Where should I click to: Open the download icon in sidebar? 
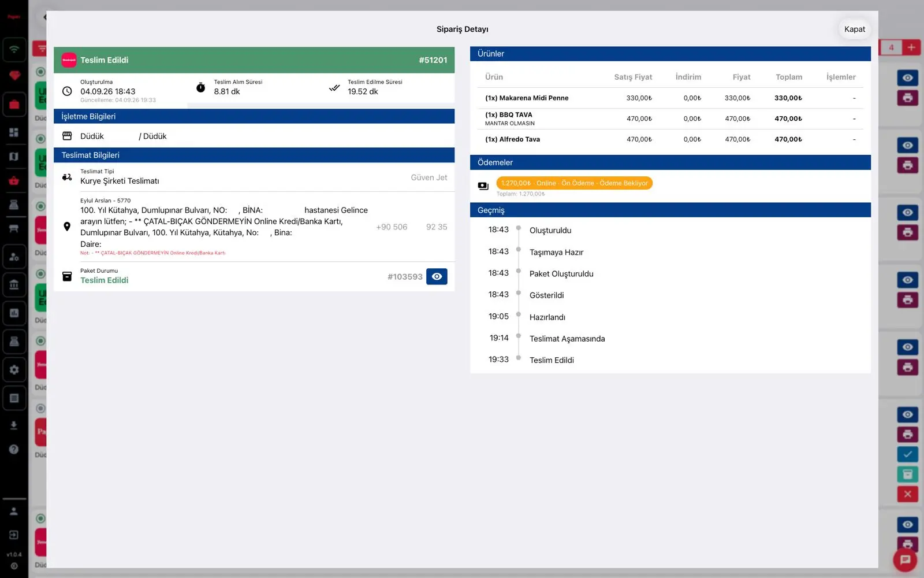point(14,425)
